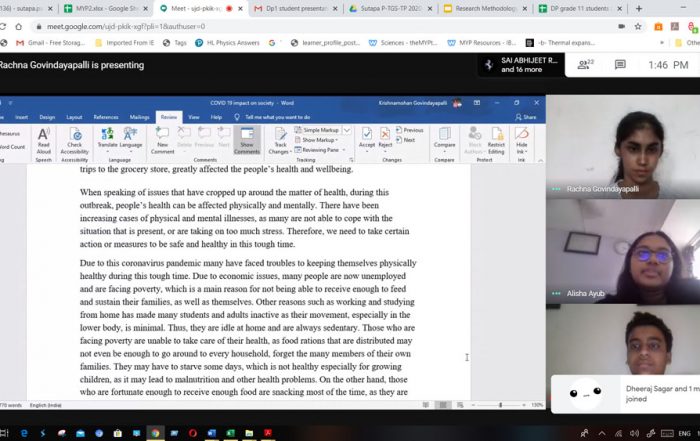The image size is (700, 441).
Task: Open Opera from the Windows taskbar
Action: [193, 433]
